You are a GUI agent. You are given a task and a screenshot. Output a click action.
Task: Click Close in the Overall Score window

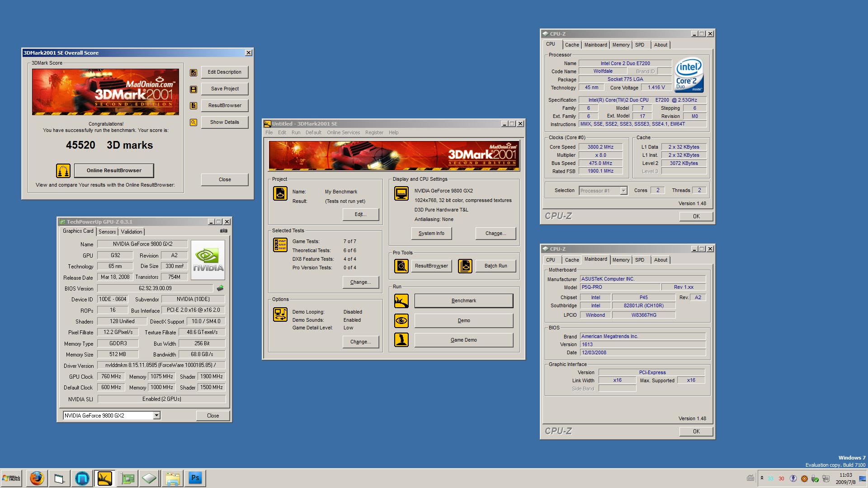pyautogui.click(x=225, y=180)
